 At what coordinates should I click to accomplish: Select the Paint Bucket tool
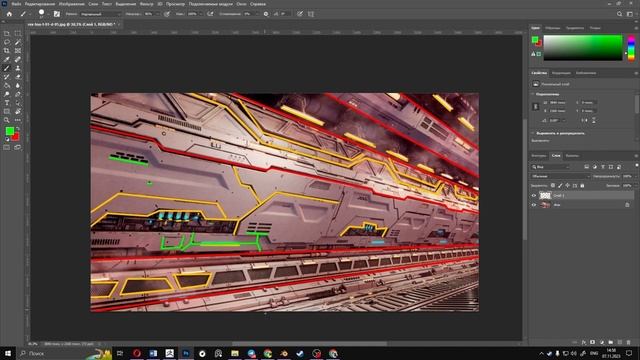click(7, 85)
